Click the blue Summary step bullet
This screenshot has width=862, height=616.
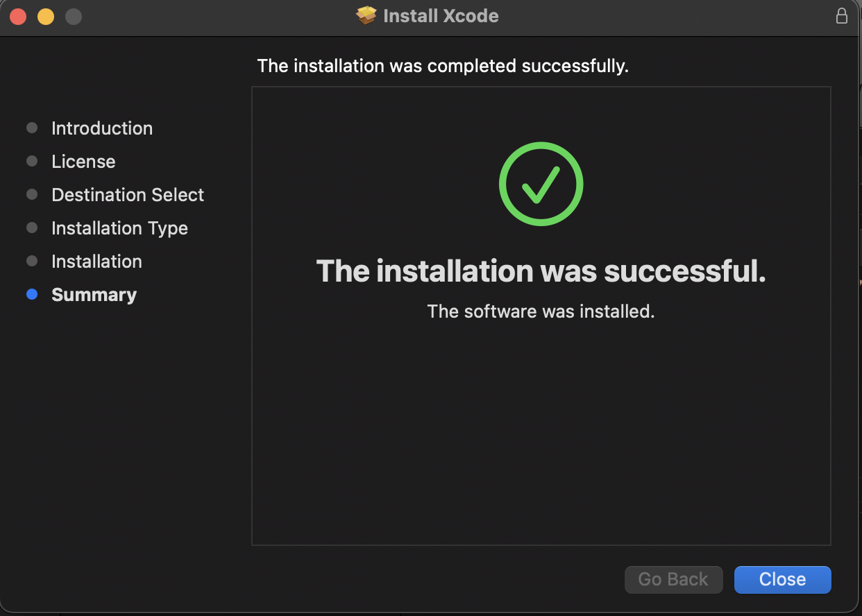point(32,295)
